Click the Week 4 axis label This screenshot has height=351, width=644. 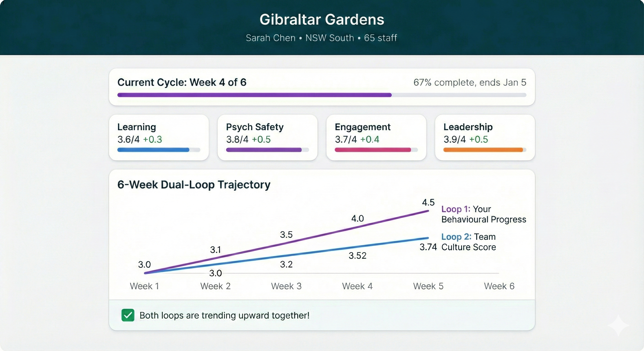click(357, 286)
